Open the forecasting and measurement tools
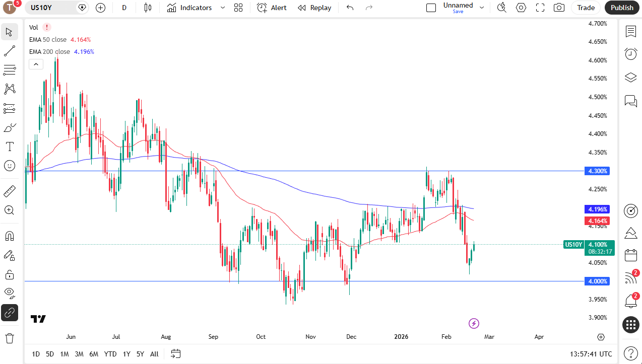 [x=9, y=108]
